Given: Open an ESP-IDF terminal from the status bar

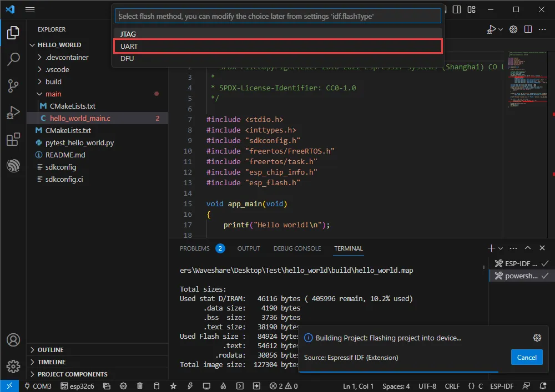Looking at the screenshot, I should coord(240,386).
